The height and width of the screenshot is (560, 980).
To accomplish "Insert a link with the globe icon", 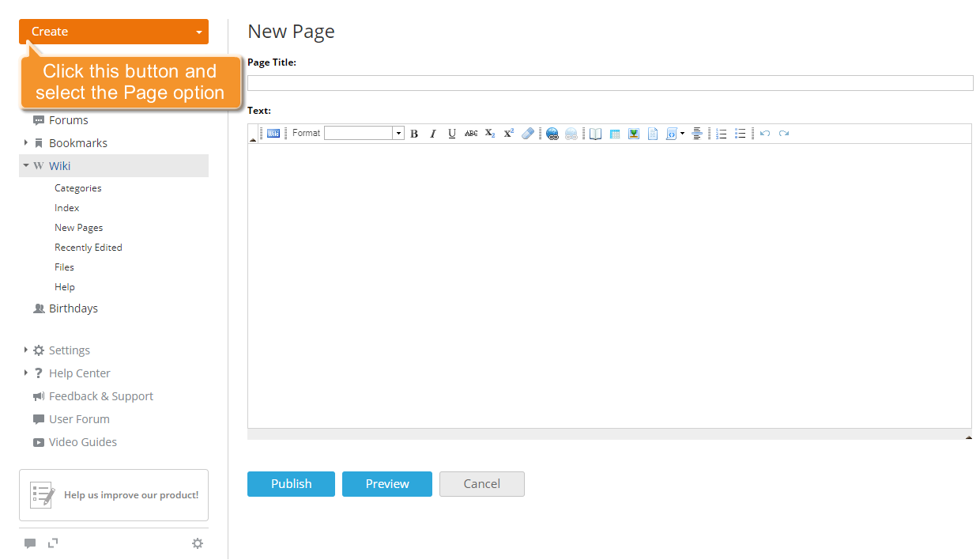I will [552, 134].
